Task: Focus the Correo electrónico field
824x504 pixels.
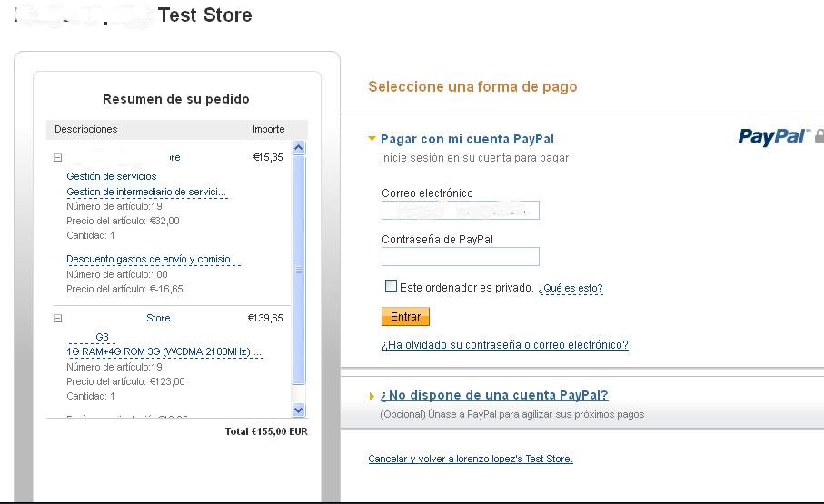Action: [x=461, y=210]
